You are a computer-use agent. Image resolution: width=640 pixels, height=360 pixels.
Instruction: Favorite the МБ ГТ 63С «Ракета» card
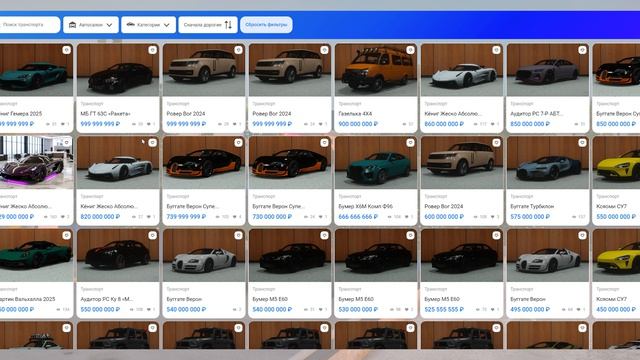point(152,50)
